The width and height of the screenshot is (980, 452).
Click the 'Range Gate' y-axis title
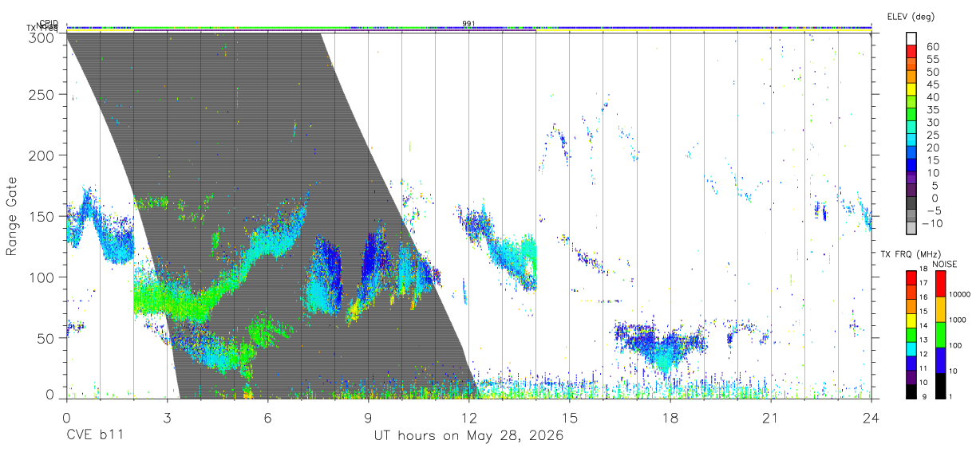12,216
